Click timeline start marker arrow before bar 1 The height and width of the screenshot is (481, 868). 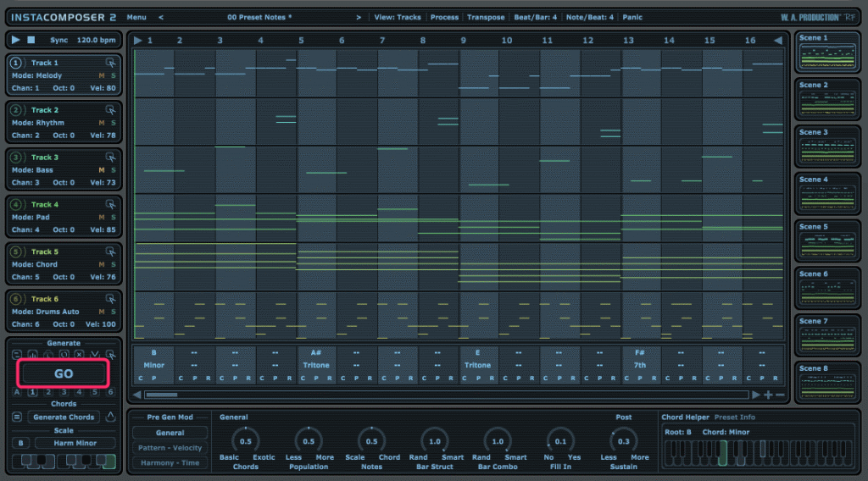tap(138, 41)
